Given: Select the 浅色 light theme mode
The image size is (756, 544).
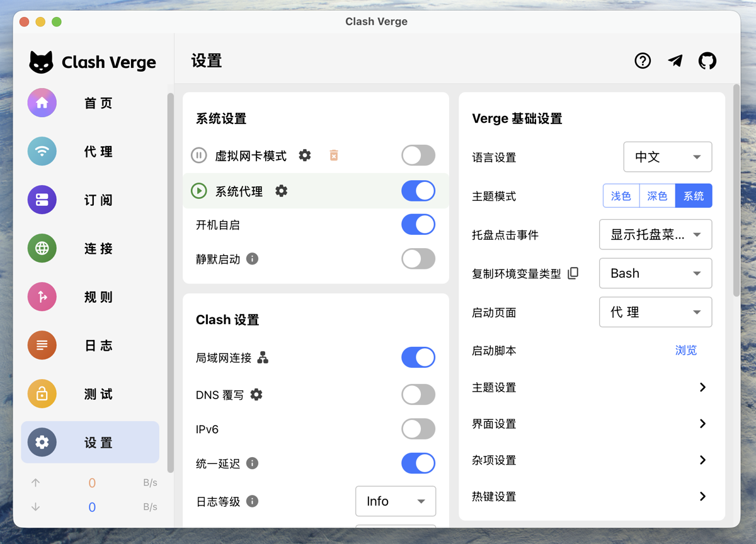Looking at the screenshot, I should [x=621, y=196].
